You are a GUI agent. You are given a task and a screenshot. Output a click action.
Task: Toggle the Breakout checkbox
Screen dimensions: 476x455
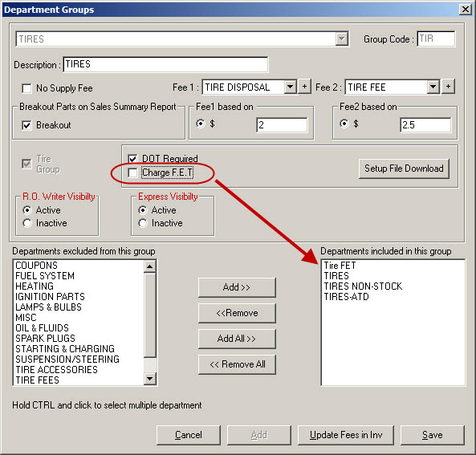click(26, 125)
